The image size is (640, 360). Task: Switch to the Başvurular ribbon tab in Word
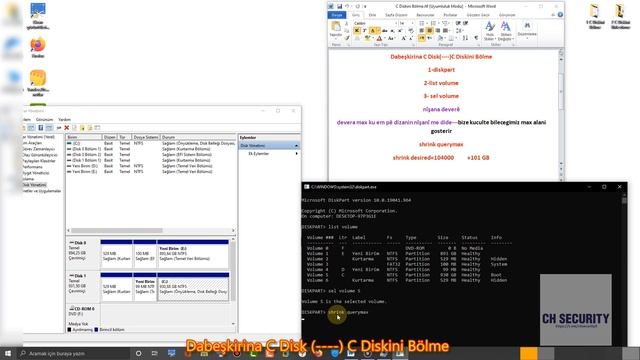point(425,15)
